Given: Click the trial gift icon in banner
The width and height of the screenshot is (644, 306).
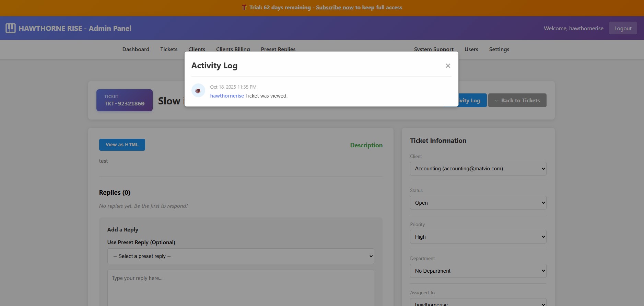Looking at the screenshot, I should point(244,8).
